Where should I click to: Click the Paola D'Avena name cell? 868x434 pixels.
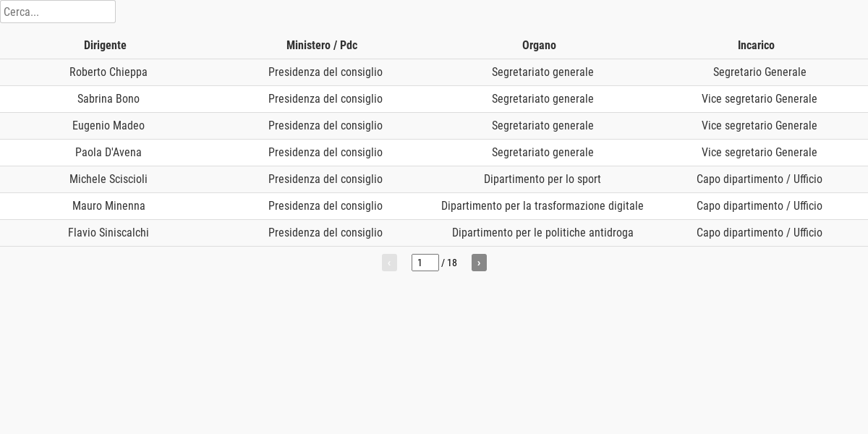click(x=109, y=153)
